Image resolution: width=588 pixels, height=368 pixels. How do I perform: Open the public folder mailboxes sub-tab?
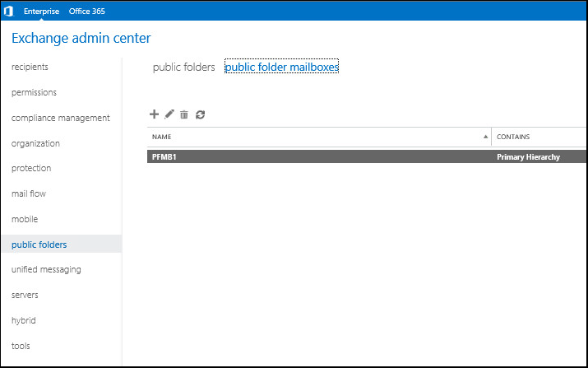[281, 67]
